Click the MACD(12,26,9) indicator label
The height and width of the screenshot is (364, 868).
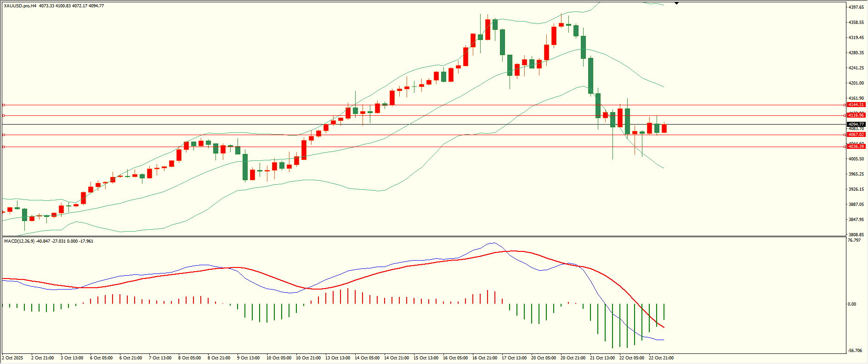(x=19, y=241)
